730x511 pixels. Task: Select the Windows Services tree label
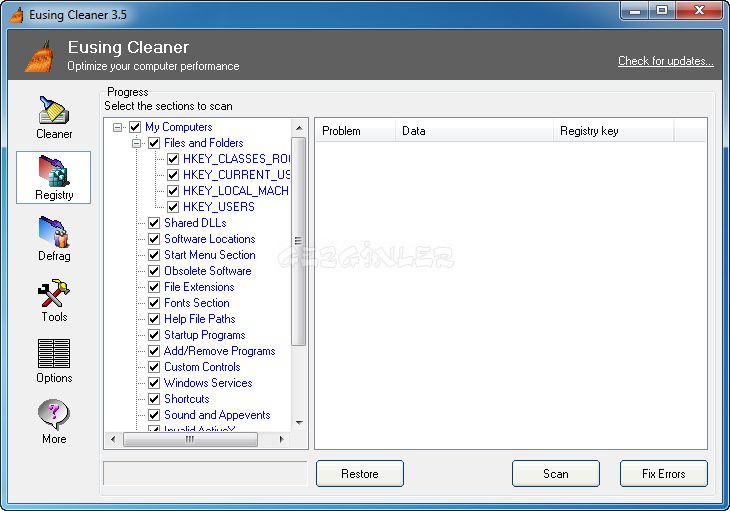click(208, 383)
